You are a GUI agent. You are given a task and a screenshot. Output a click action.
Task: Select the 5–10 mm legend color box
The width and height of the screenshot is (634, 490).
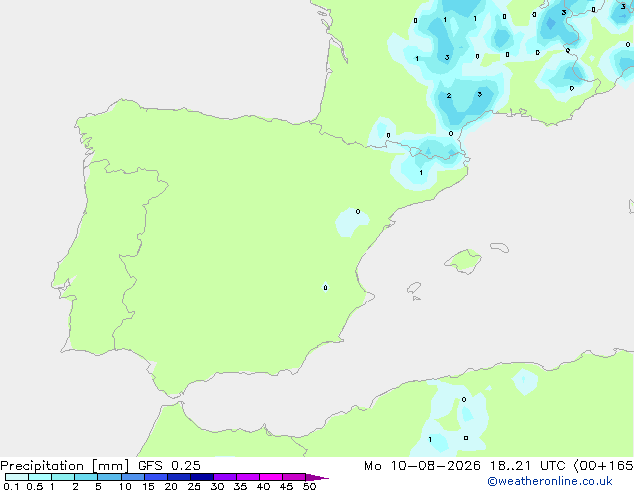pyautogui.click(x=109, y=477)
